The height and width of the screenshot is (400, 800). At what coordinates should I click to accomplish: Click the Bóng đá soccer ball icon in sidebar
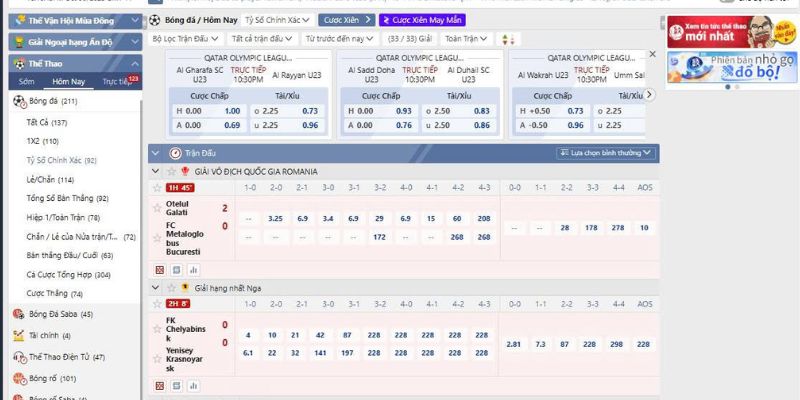pos(18,102)
